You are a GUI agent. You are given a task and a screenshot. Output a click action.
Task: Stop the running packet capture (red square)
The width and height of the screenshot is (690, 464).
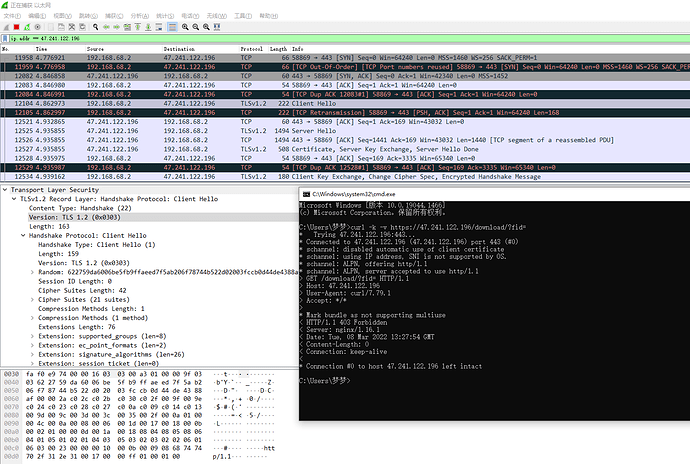pyautogui.click(x=15, y=27)
